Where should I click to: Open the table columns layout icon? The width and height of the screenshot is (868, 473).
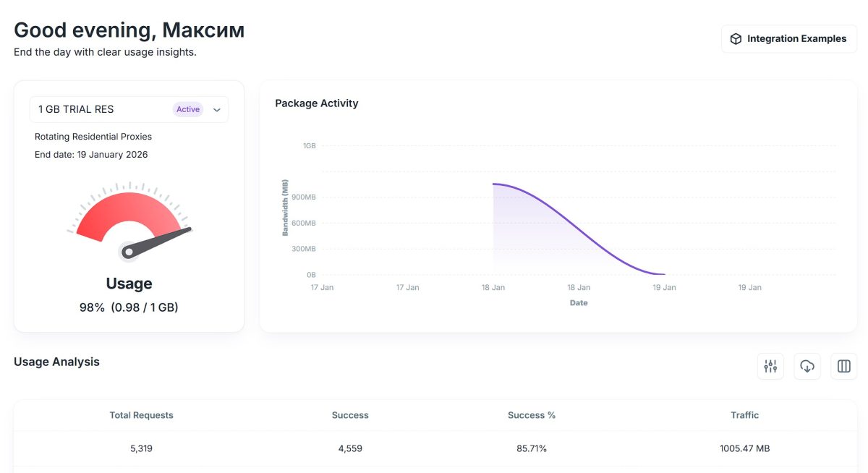click(843, 366)
